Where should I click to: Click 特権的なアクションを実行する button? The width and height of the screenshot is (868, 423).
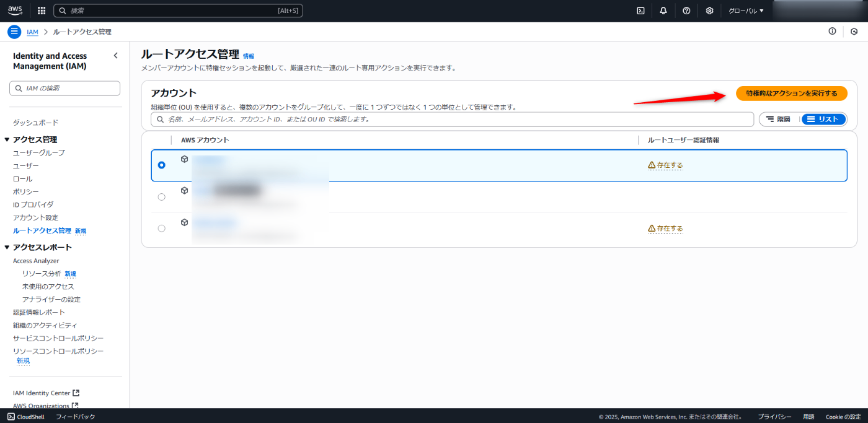[792, 94]
